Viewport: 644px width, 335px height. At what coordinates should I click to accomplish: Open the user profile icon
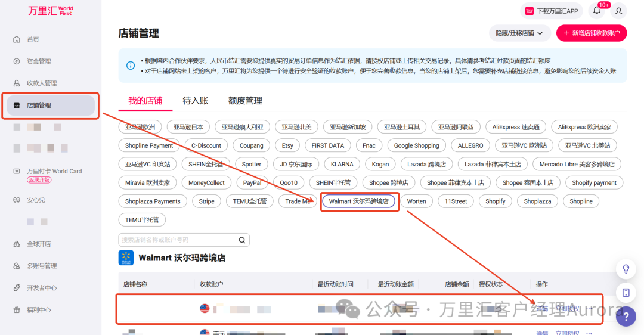(618, 11)
